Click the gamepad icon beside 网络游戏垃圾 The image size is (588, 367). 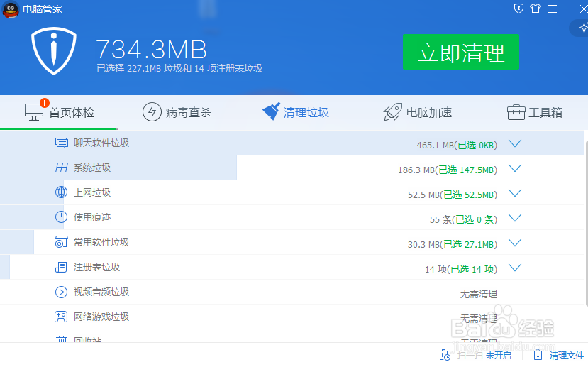pyautogui.click(x=61, y=317)
